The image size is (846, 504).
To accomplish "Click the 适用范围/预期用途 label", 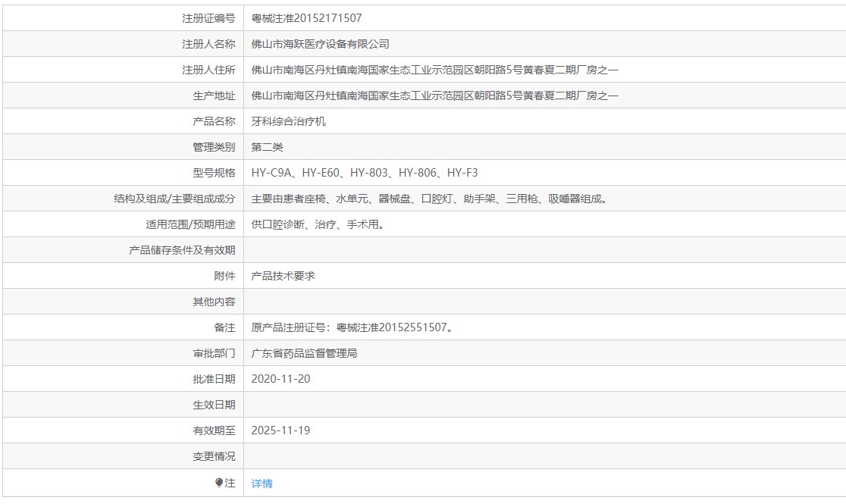I will tap(190, 224).
